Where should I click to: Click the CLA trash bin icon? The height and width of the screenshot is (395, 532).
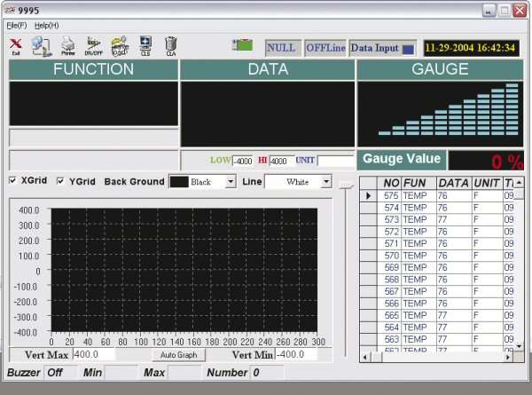171,45
